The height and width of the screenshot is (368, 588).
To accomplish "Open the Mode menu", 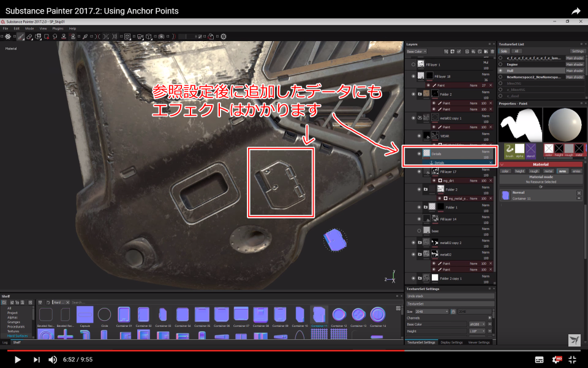I will pos(29,29).
